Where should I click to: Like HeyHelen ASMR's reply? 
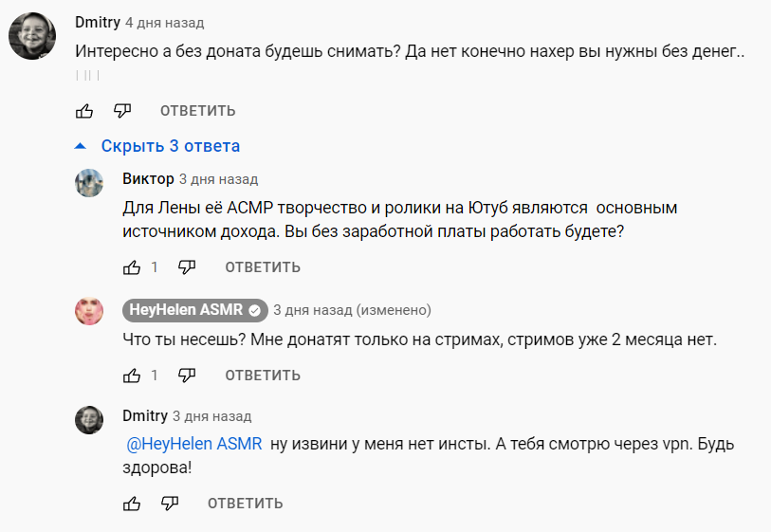tap(132, 376)
